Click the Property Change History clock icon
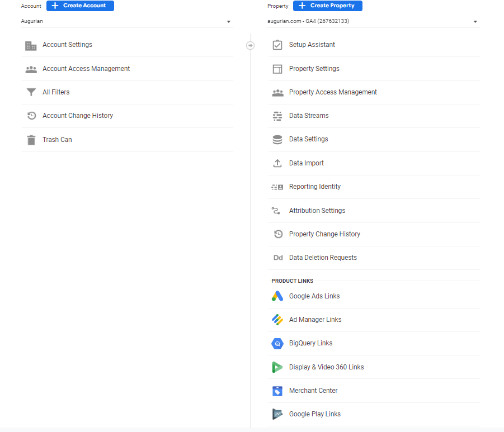This screenshot has width=504, height=432. click(278, 234)
